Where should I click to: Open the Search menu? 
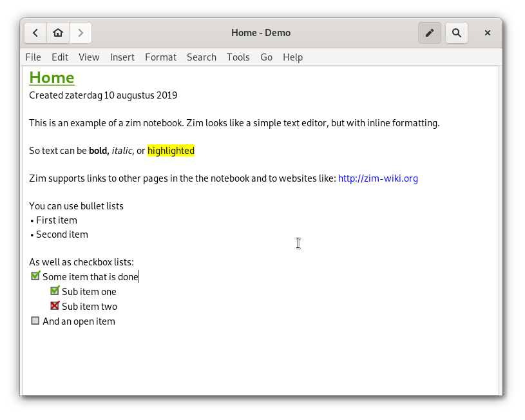click(202, 57)
